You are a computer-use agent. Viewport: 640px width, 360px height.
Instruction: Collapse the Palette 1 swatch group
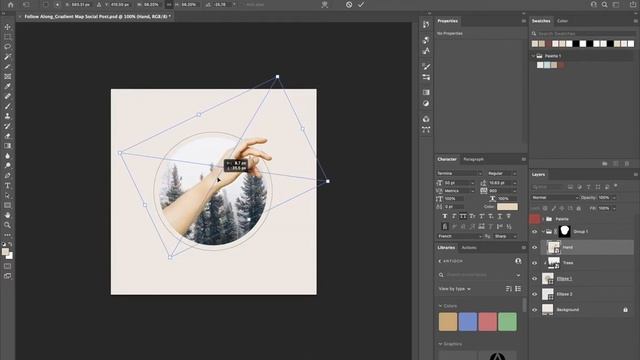533,56
